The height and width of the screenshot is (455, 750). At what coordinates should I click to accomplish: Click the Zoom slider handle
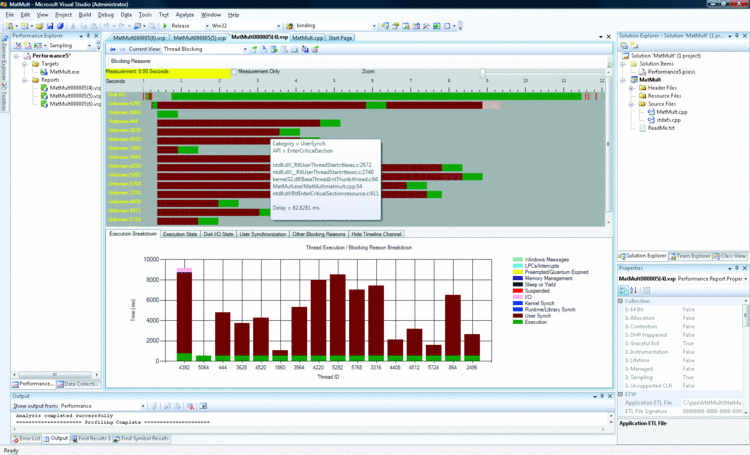[483, 73]
